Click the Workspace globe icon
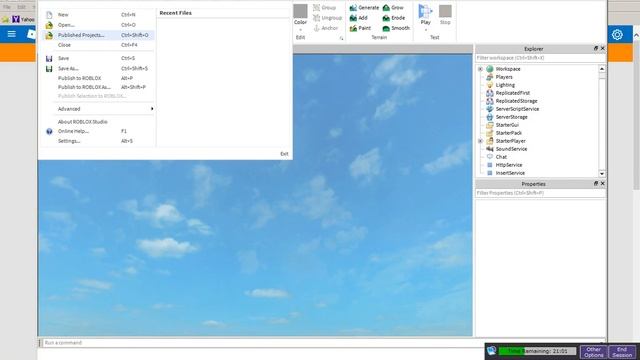 point(490,69)
